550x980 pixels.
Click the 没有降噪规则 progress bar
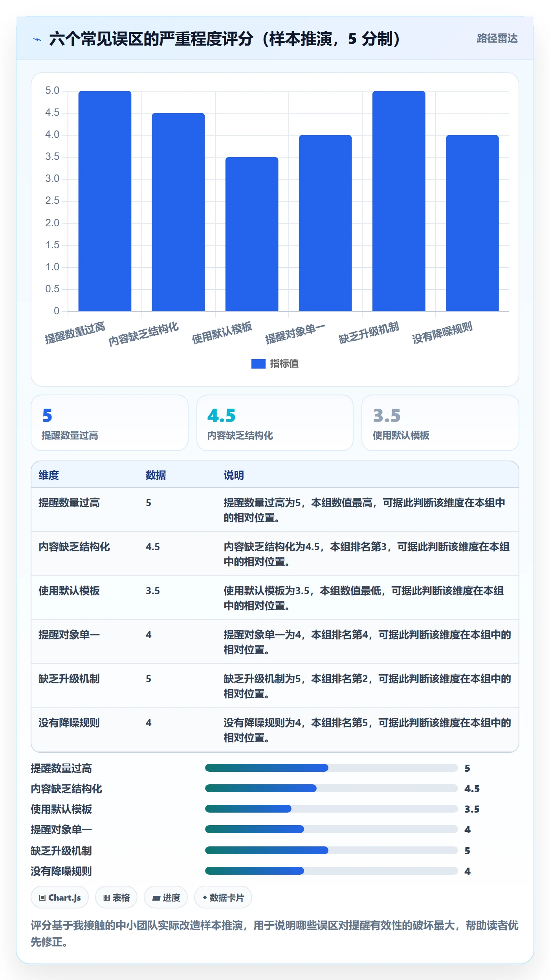[x=332, y=871]
